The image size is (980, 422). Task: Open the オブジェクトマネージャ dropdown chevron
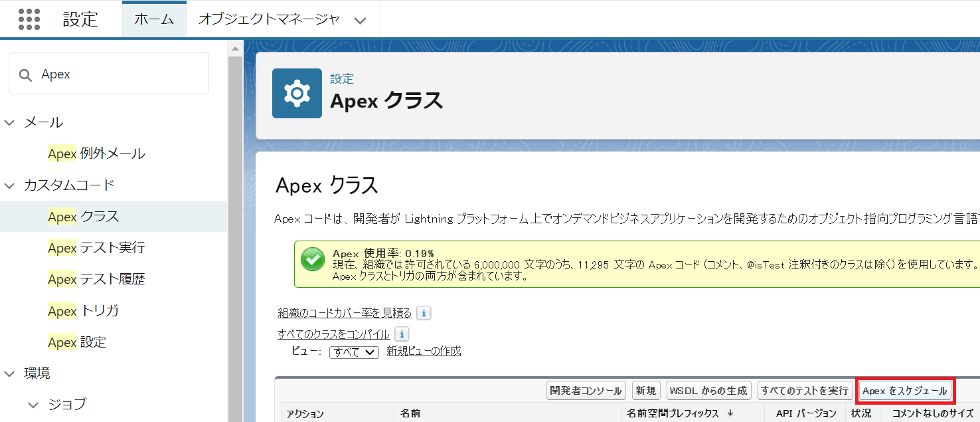tap(360, 20)
